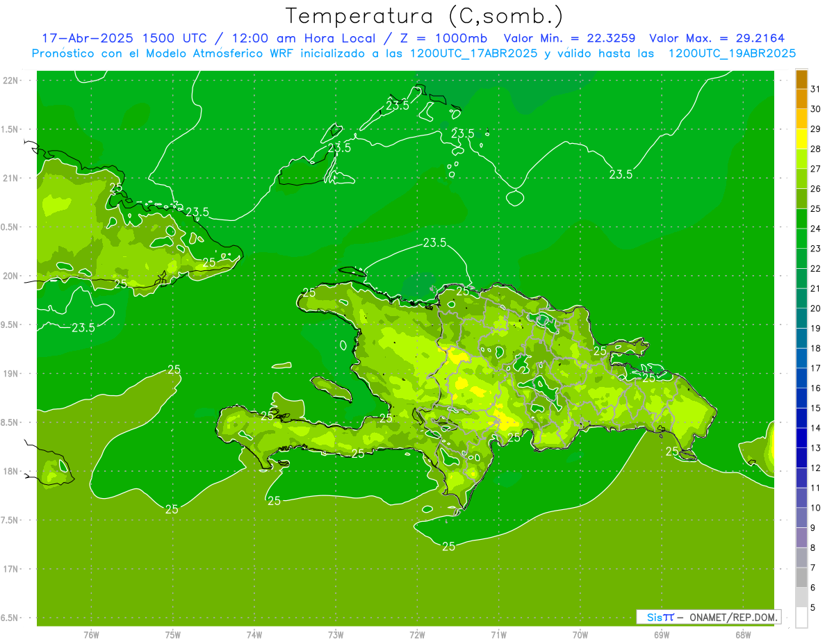Click the '69W' longitude axis label
The width and height of the screenshot is (834, 644).
pyautogui.click(x=662, y=635)
